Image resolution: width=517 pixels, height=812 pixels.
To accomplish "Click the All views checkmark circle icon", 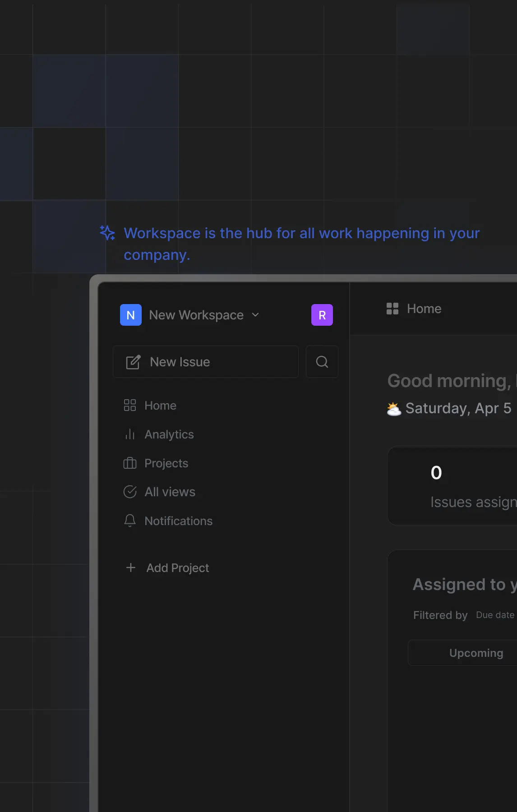I will click(x=130, y=492).
